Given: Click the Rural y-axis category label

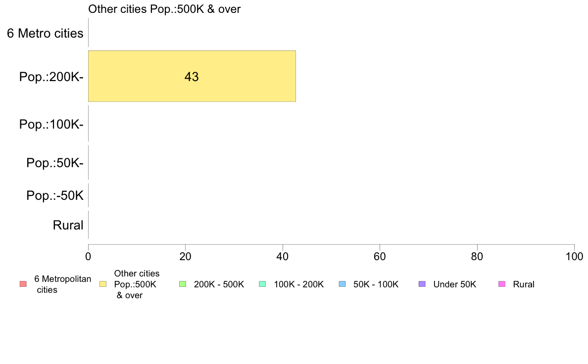Looking at the screenshot, I should pos(68,226).
